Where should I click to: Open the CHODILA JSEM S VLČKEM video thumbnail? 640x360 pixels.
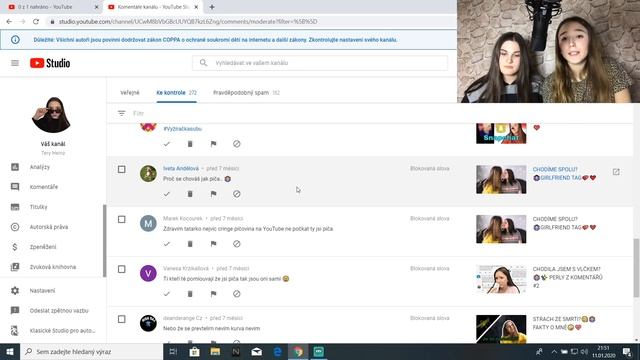501,280
